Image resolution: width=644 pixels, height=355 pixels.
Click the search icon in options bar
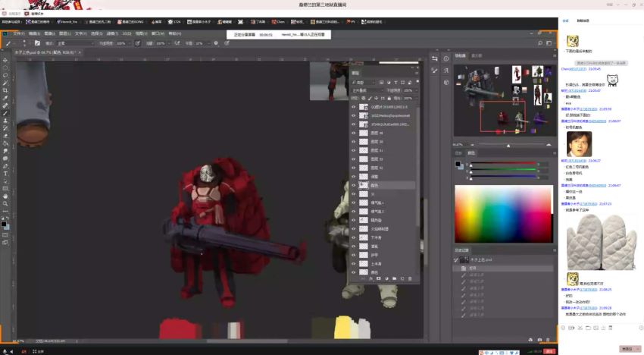click(x=540, y=42)
